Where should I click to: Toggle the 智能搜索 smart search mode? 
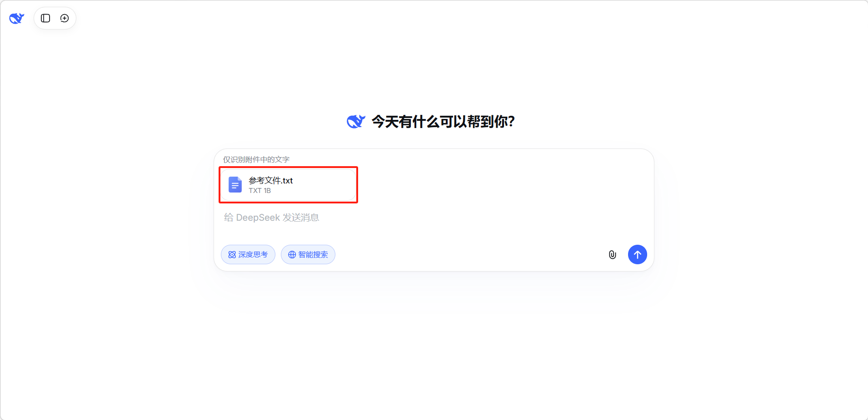click(x=308, y=255)
